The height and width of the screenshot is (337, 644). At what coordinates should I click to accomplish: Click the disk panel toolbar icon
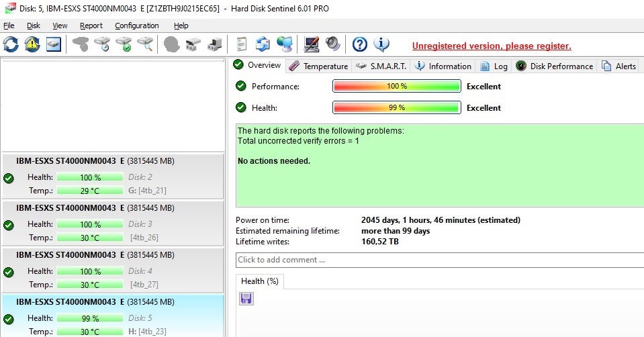(x=54, y=44)
